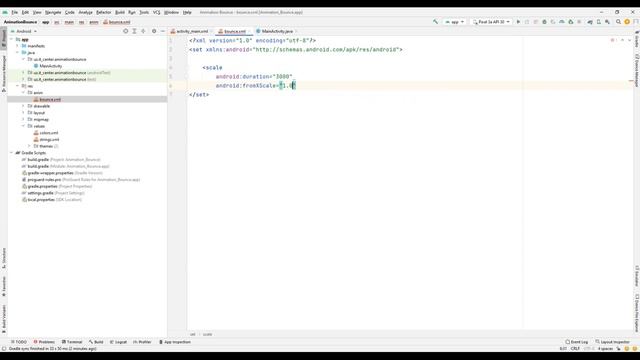Viewport: 640px width, 360px height.
Task: Select the bounce.xml editor tab
Action: 234,31
